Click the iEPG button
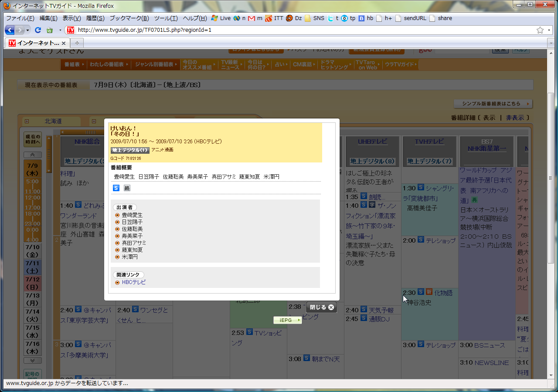Viewport: 558px width, 392px height. point(288,320)
